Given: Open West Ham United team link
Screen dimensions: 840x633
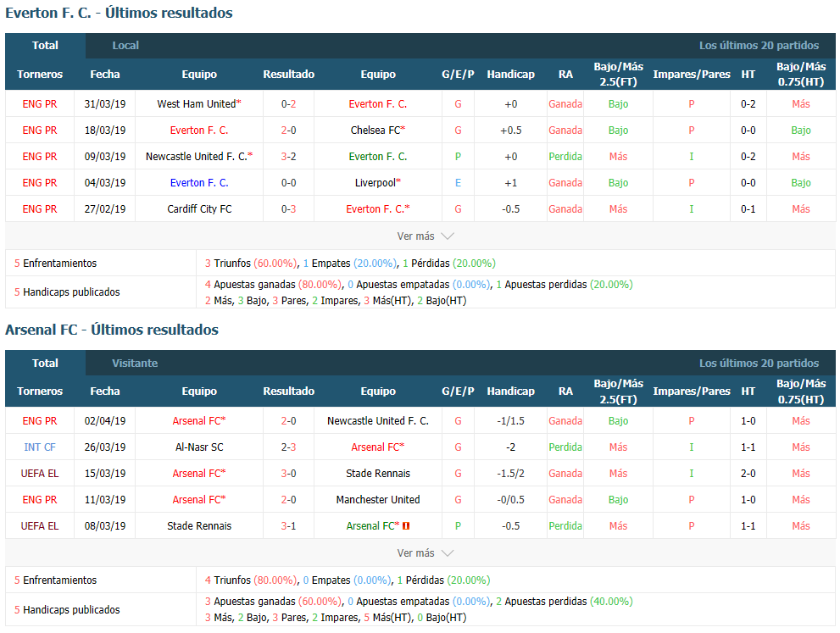Looking at the screenshot, I should coord(198,104).
